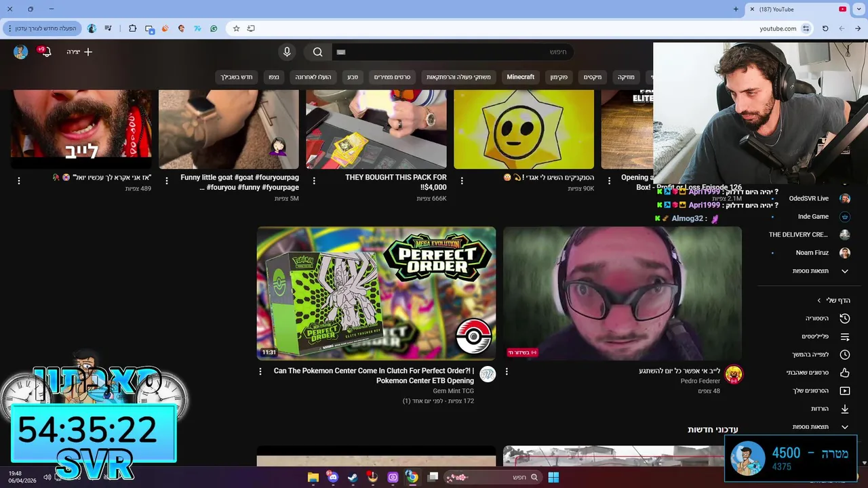The height and width of the screenshot is (488, 868).
Task: Click the Pedro Federer channel name
Action: coord(701,381)
